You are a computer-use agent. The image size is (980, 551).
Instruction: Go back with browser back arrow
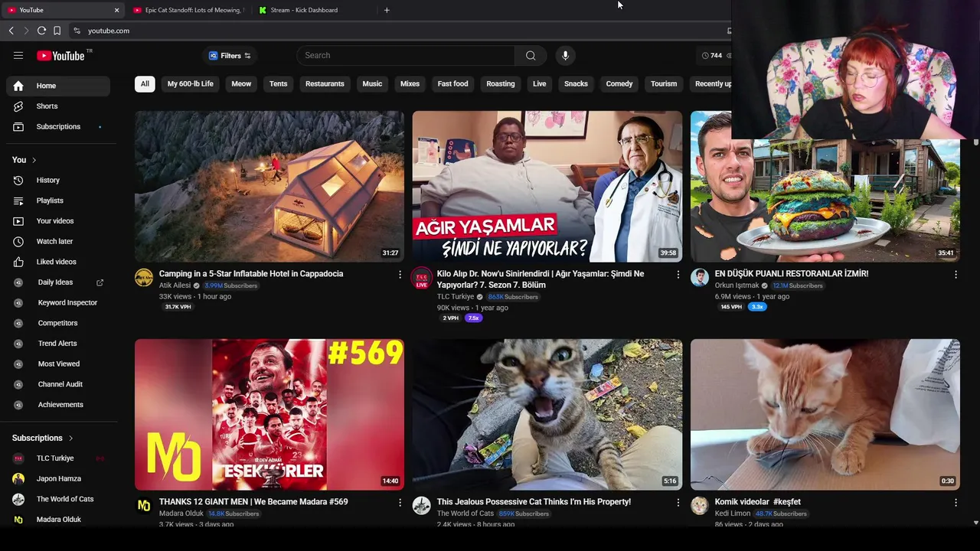coord(11,31)
